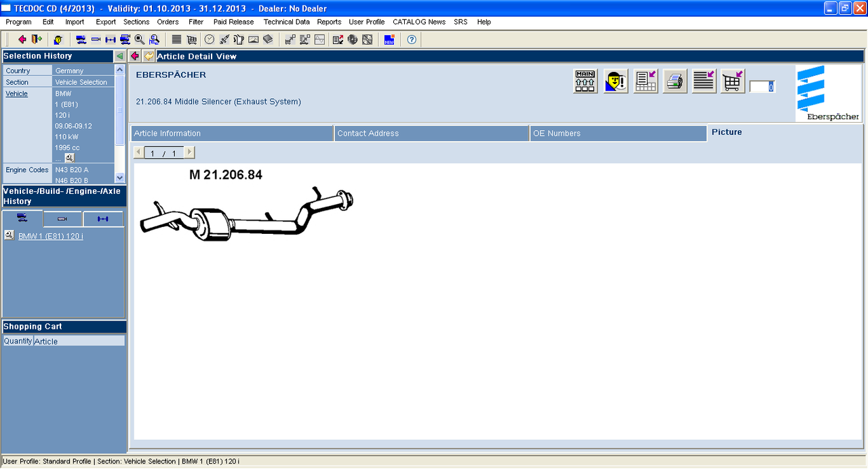Click the pink back arrow in main toolbar
The height and width of the screenshot is (469, 868).
tap(22, 39)
